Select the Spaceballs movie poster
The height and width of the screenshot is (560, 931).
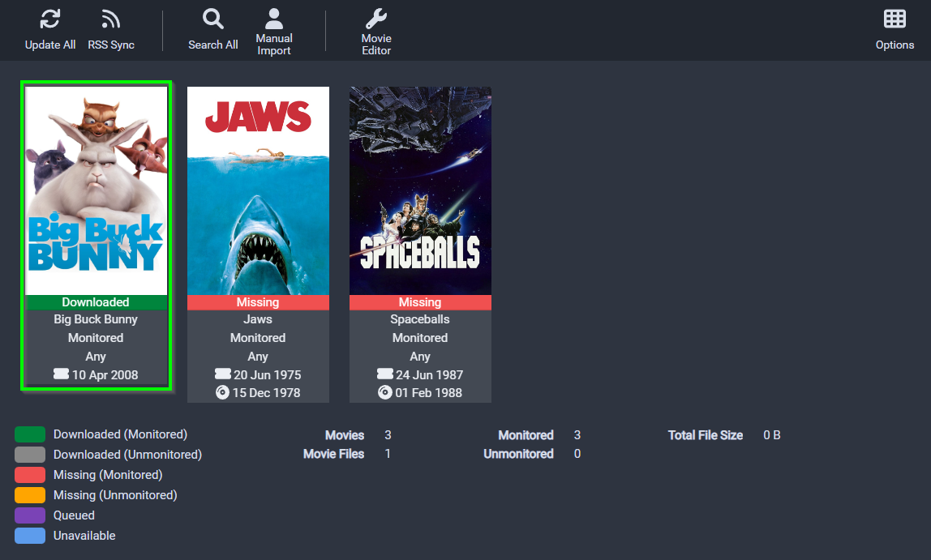coord(420,190)
